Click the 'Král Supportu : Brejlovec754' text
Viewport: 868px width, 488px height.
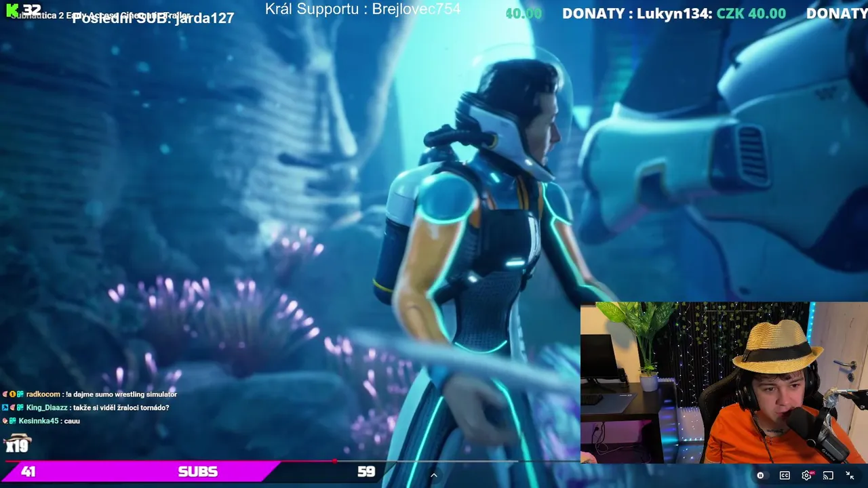363,9
